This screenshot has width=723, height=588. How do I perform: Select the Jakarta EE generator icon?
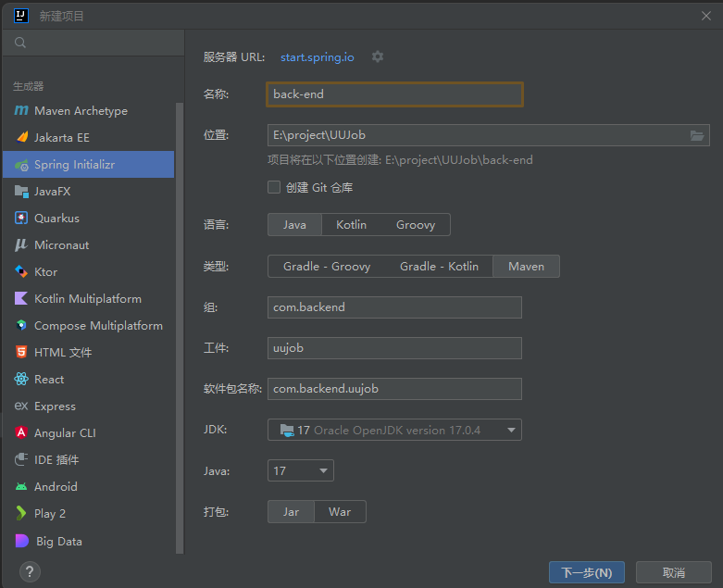tap(20, 138)
